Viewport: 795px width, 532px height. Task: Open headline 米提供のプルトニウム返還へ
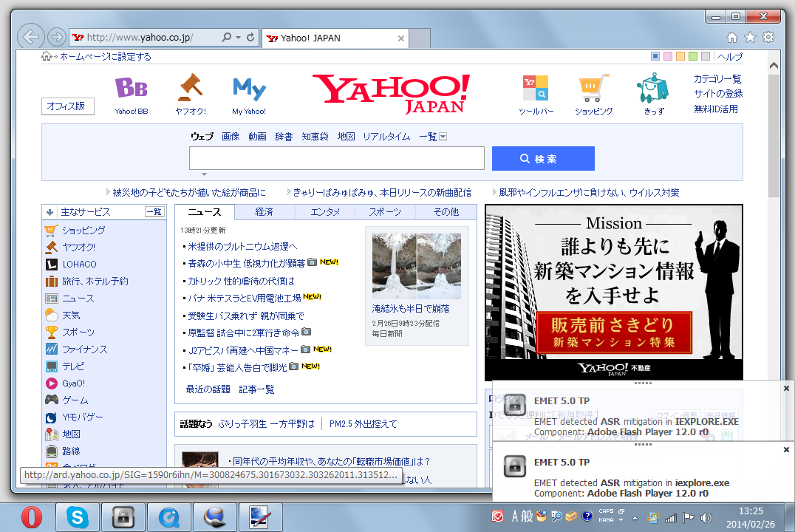click(242, 247)
